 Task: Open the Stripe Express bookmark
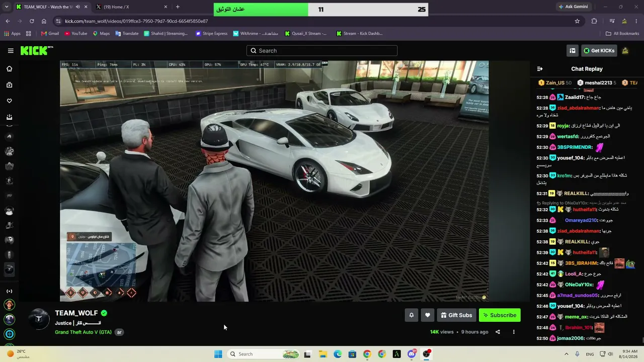(x=211, y=34)
